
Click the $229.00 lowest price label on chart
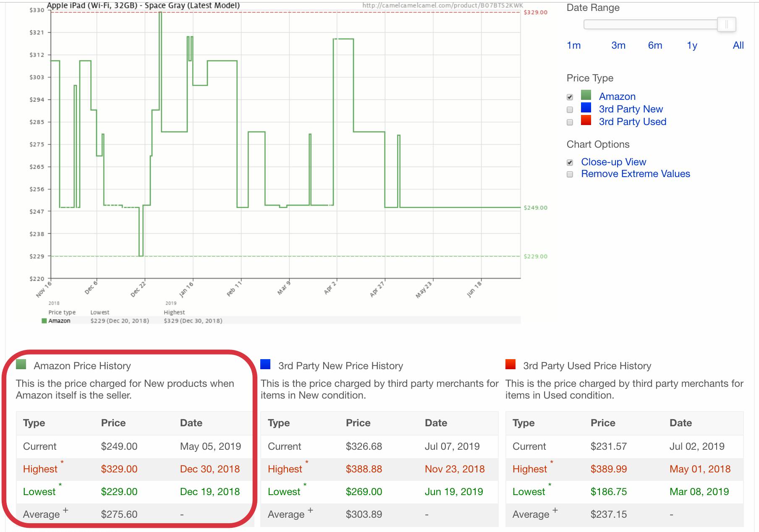pyautogui.click(x=536, y=256)
